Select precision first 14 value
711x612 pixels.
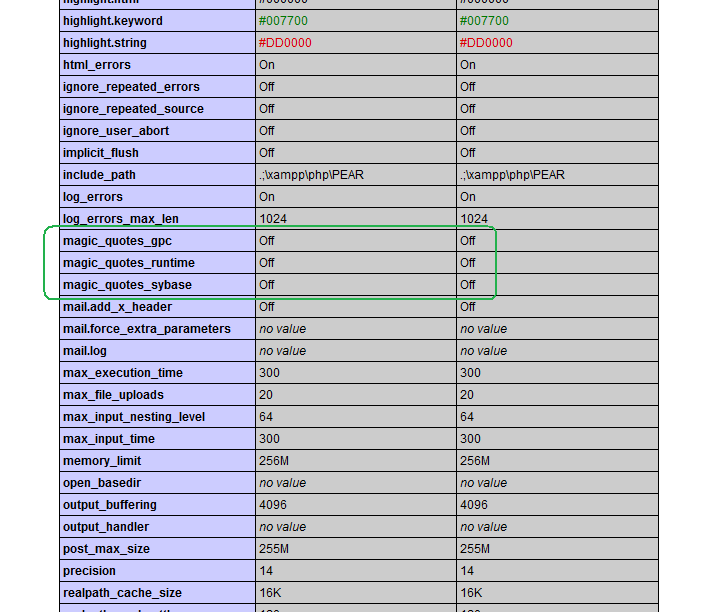[x=266, y=571]
